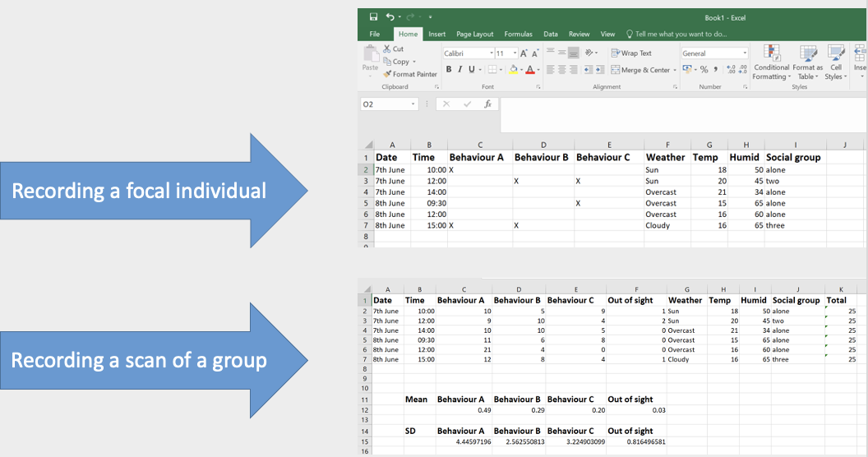Click the Undo arrow icon
The height and width of the screenshot is (457, 868).
tap(389, 16)
